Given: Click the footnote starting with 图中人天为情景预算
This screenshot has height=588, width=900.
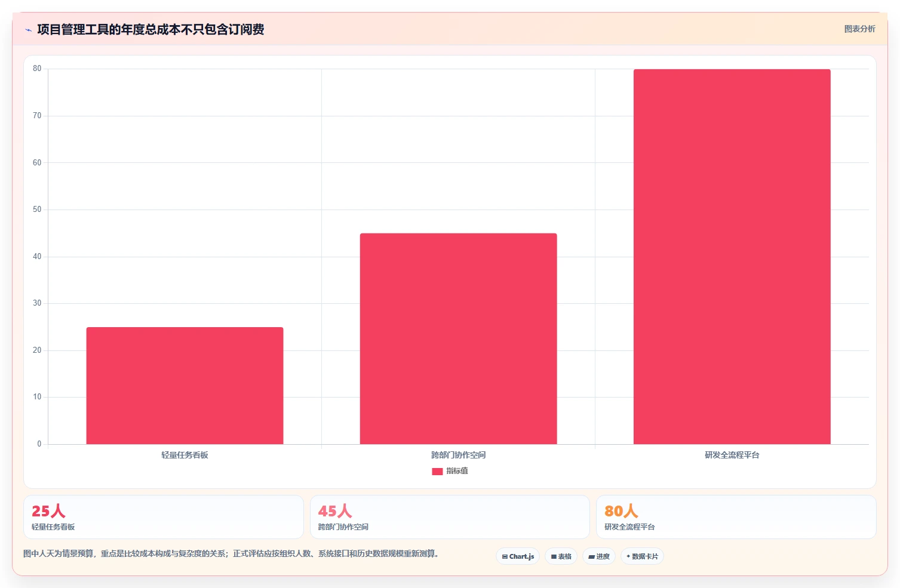Looking at the screenshot, I should 232,553.
